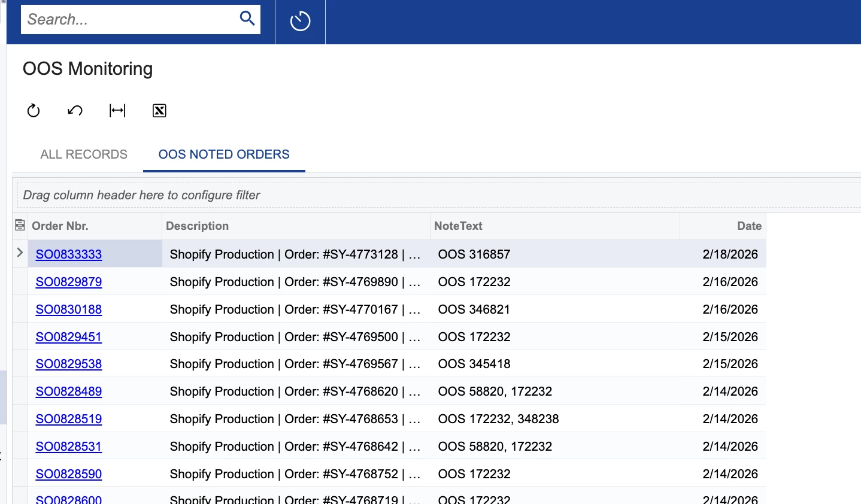Click the OOS Monitoring page title
This screenshot has height=504, width=861.
click(x=87, y=69)
